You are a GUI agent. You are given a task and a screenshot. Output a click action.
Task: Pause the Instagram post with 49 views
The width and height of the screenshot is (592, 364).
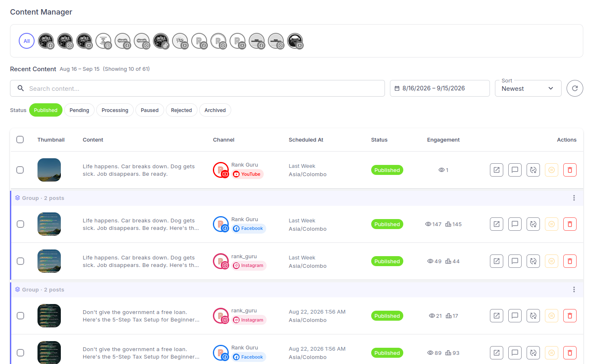(x=552, y=261)
